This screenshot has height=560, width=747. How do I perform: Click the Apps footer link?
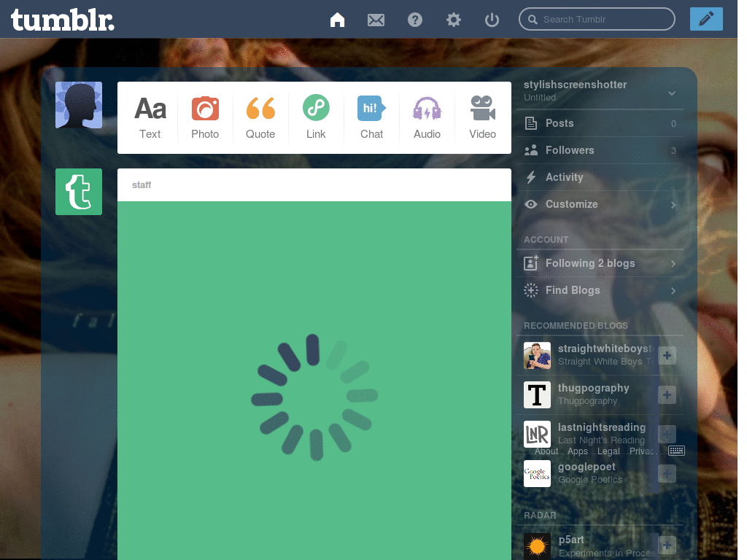click(578, 451)
